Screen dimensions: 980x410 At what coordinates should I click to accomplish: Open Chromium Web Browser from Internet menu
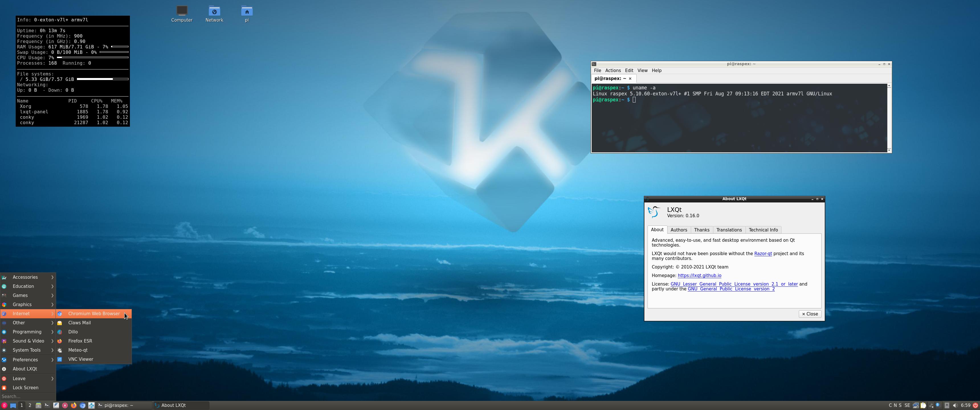[93, 313]
